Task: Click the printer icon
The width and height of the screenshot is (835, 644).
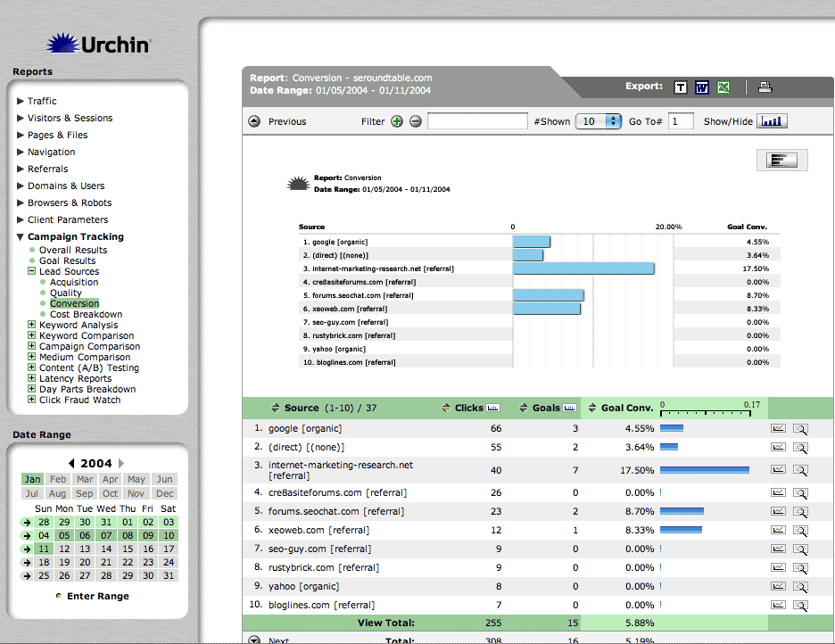Action: pyautogui.click(x=765, y=87)
